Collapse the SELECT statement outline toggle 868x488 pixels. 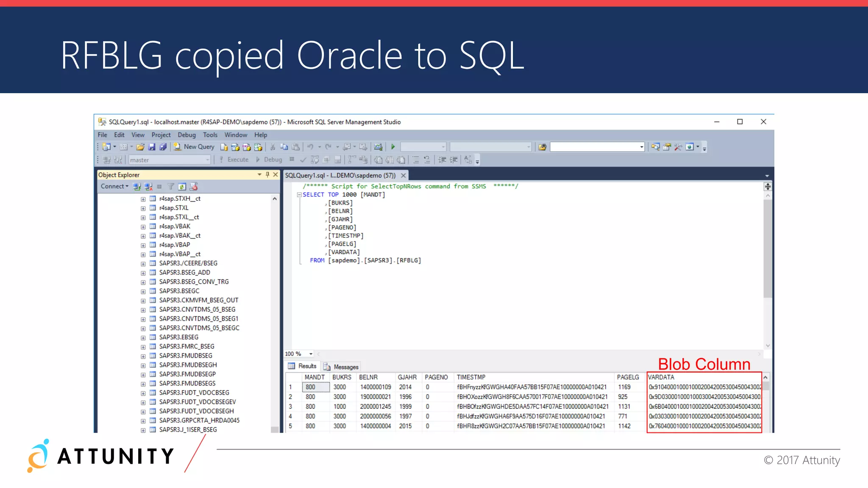(x=299, y=195)
